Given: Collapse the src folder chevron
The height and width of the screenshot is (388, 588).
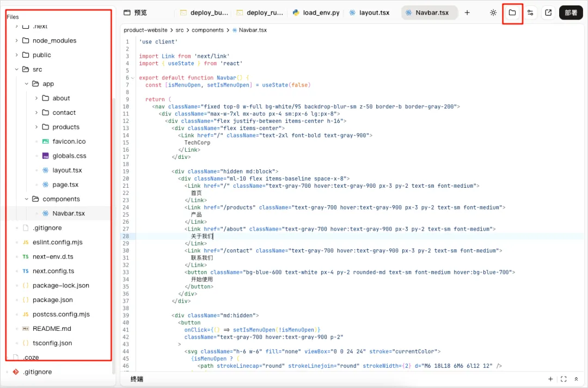Looking at the screenshot, I should 16,69.
